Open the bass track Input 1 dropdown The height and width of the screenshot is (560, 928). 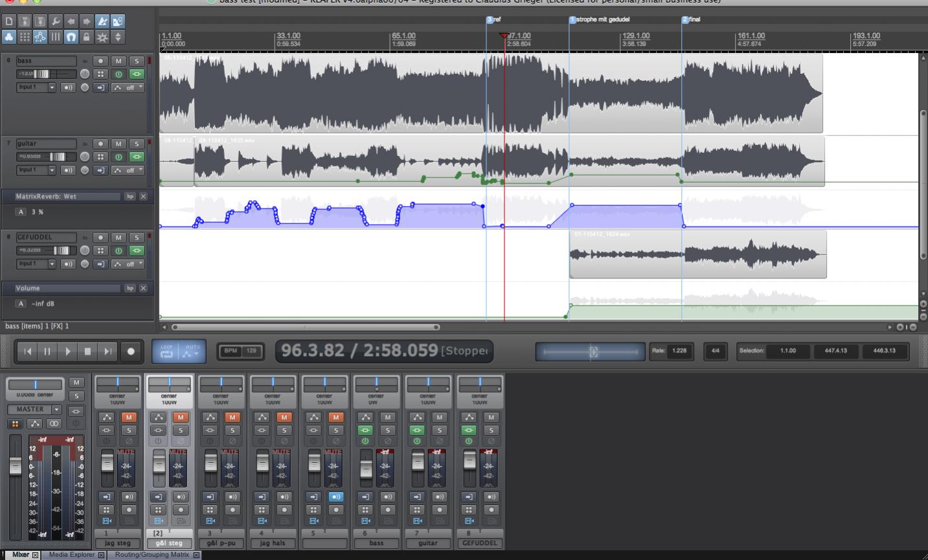coord(52,87)
